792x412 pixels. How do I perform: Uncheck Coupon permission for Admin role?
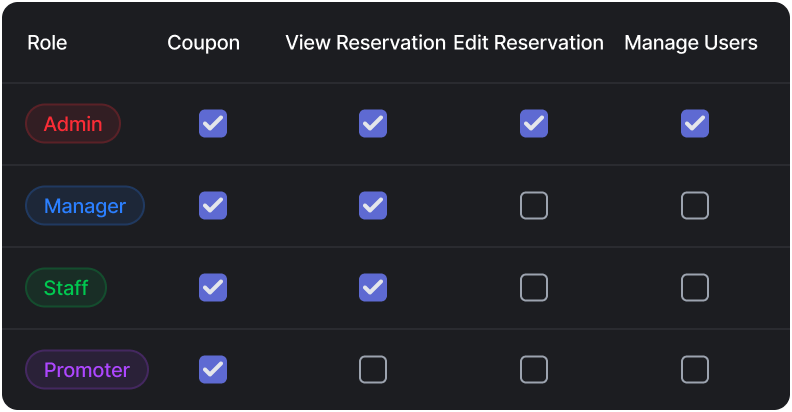point(213,124)
